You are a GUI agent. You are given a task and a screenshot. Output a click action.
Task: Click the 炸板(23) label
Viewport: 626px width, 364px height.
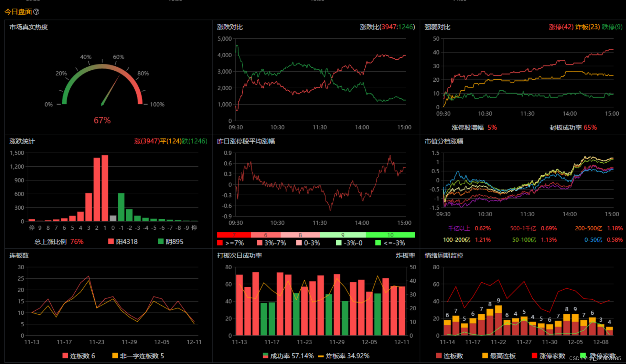(588, 27)
